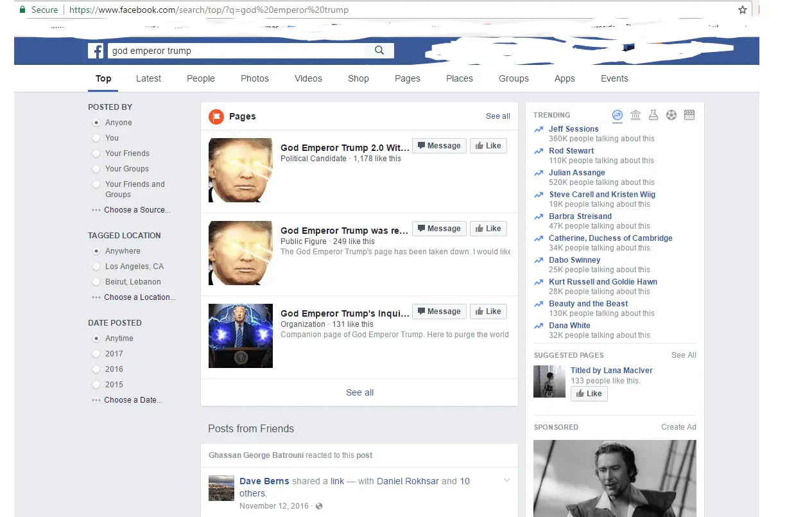The width and height of the screenshot is (812, 517).
Task: Select the Politics trending filter icon
Action: (x=635, y=115)
